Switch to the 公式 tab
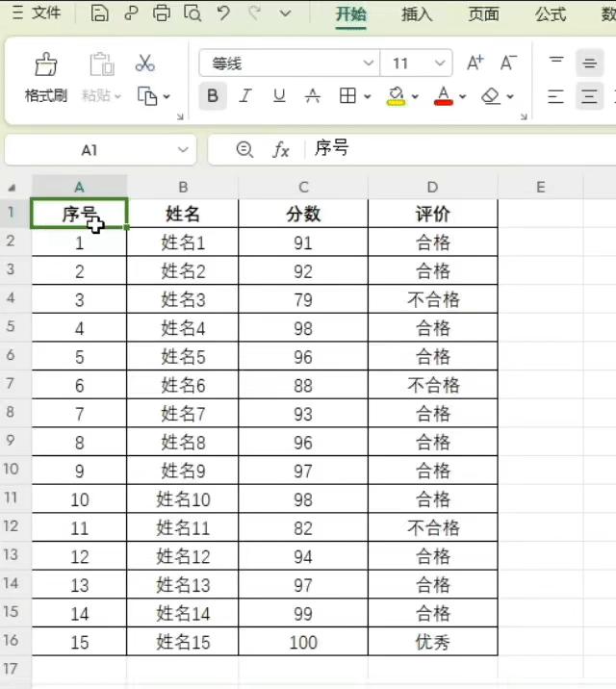 [551, 14]
